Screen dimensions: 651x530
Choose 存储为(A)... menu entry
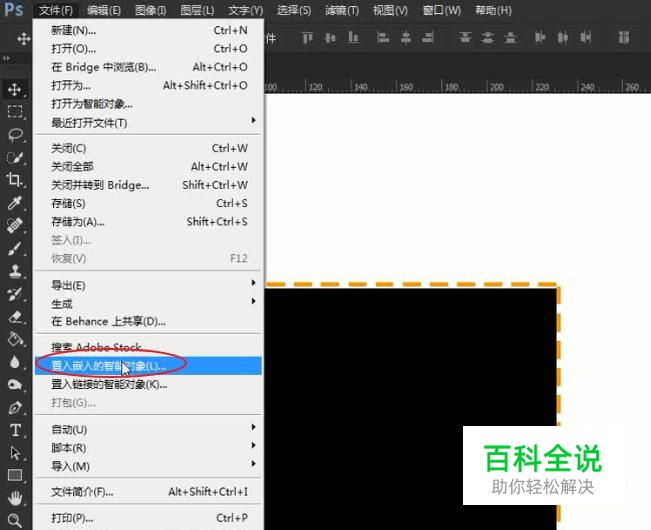coord(148,222)
